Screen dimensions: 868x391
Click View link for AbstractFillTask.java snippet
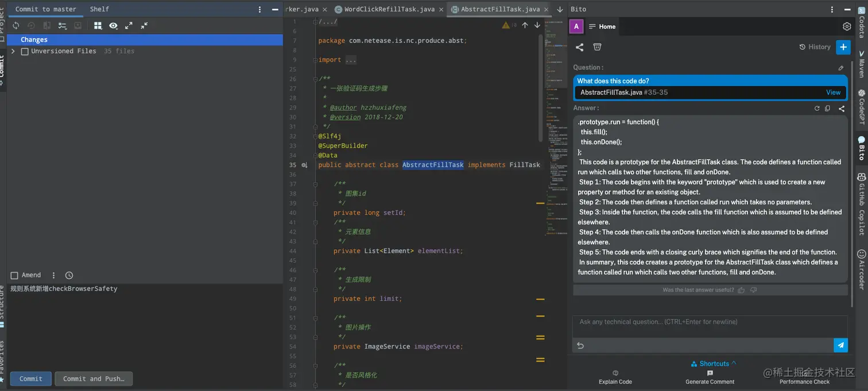tap(833, 92)
